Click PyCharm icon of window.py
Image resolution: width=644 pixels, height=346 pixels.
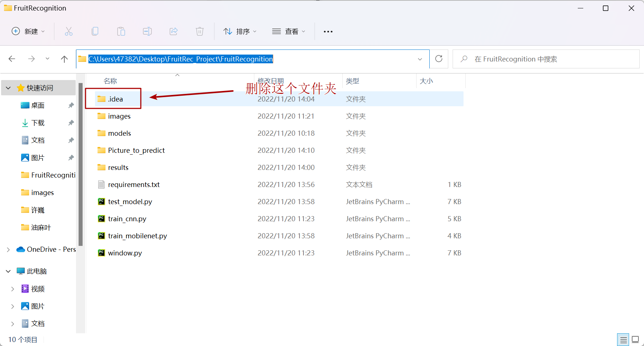pos(102,253)
